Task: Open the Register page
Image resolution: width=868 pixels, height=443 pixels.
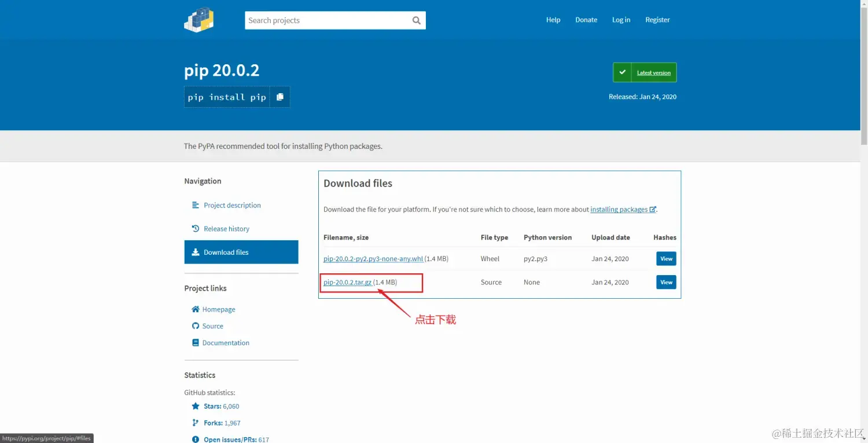Action: pos(657,20)
